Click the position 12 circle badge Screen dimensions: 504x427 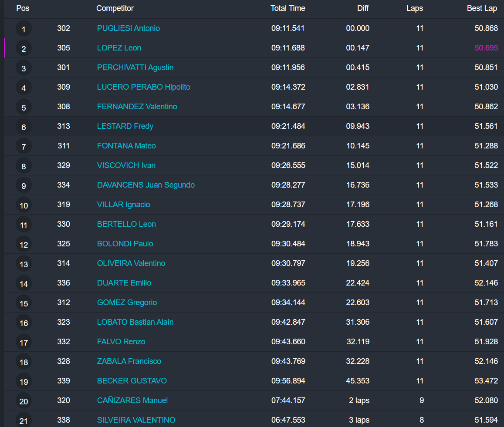(x=24, y=245)
